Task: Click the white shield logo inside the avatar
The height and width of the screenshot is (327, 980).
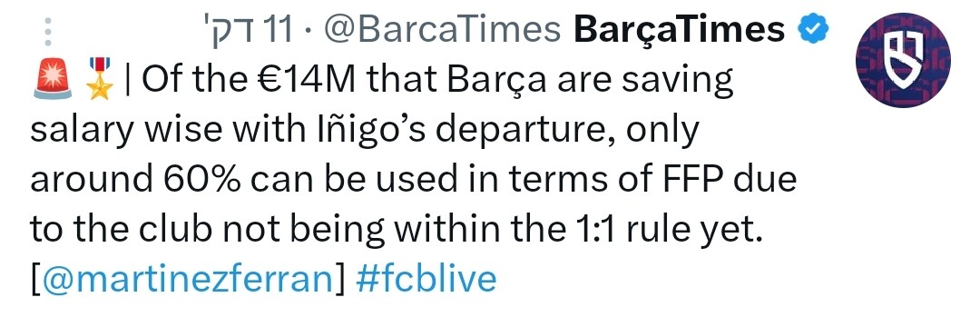Action: click(x=904, y=62)
